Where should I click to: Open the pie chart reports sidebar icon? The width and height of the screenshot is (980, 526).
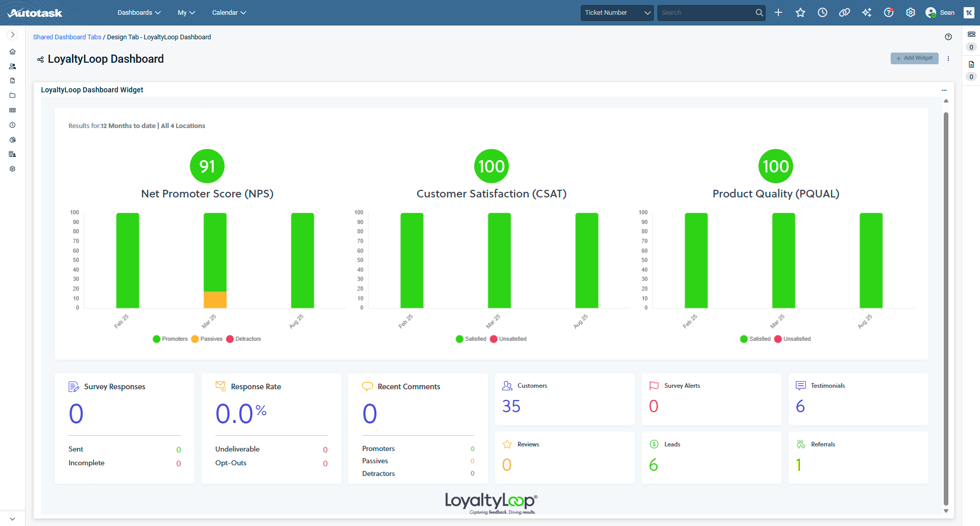12,140
